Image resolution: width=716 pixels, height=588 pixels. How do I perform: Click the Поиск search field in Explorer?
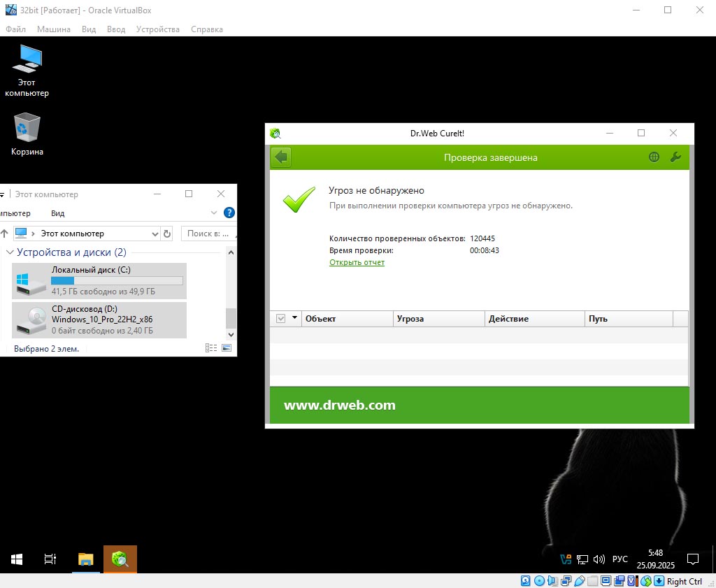(207, 234)
